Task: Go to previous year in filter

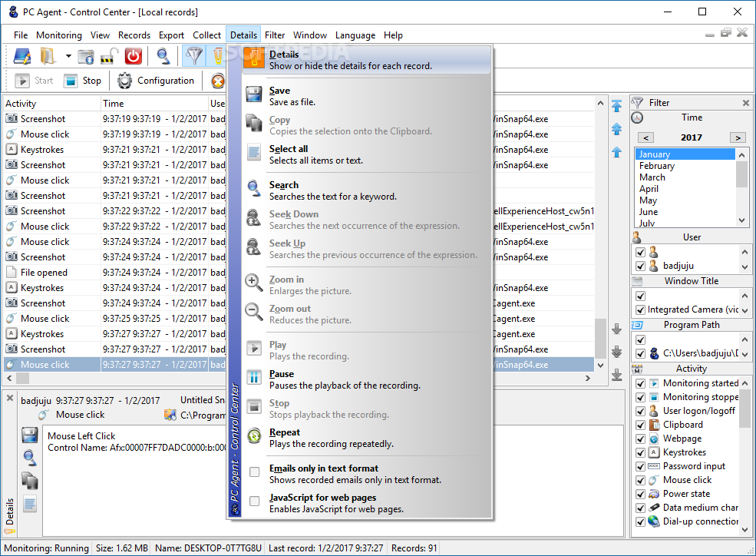Action: (x=645, y=138)
